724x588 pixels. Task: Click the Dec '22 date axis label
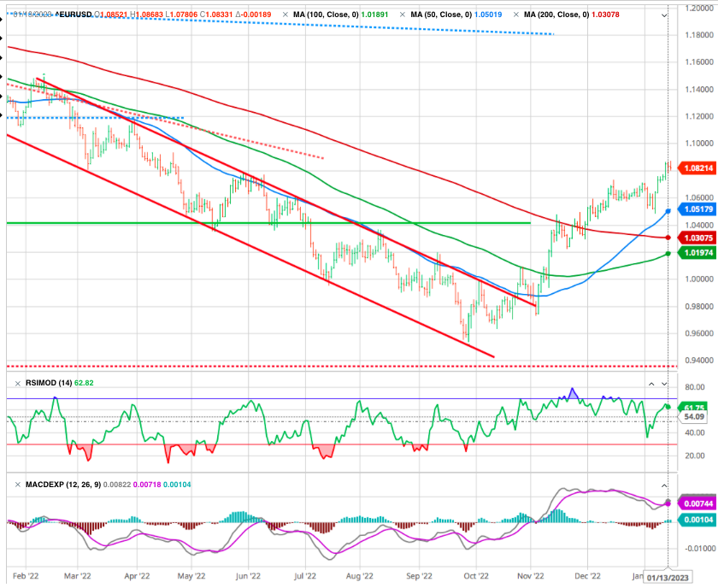click(x=587, y=576)
